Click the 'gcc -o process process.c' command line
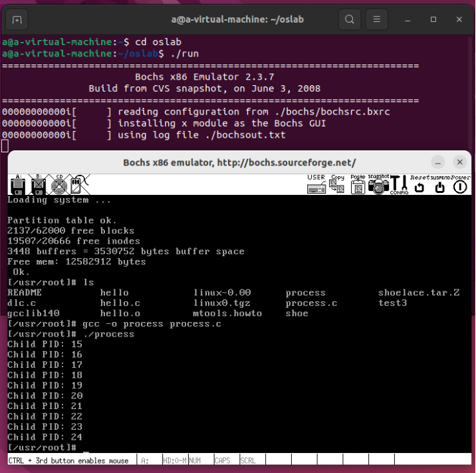This screenshot has width=476, height=473. 152,324
